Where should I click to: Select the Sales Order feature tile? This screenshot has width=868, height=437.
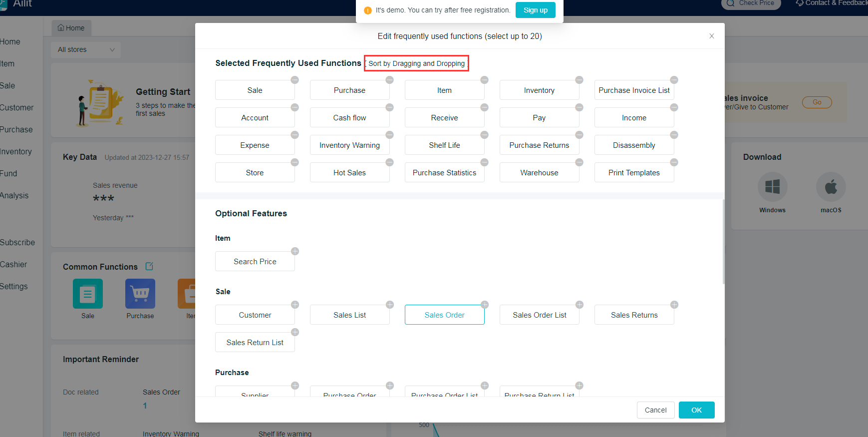pyautogui.click(x=444, y=315)
